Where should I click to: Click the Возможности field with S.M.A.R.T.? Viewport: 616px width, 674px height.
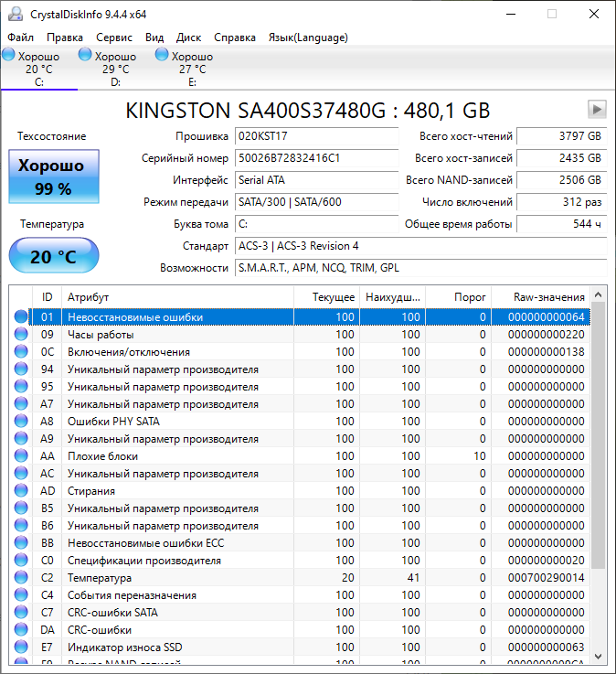[421, 268]
